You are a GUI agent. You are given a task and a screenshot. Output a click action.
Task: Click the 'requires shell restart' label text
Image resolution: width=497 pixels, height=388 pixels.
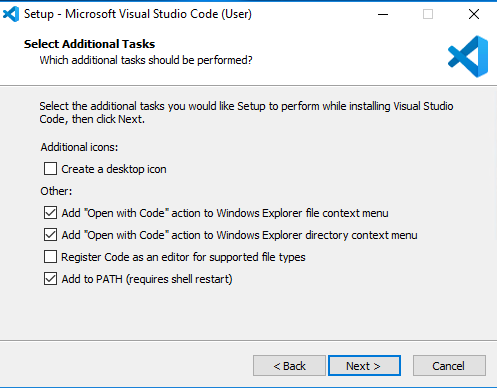point(179,279)
